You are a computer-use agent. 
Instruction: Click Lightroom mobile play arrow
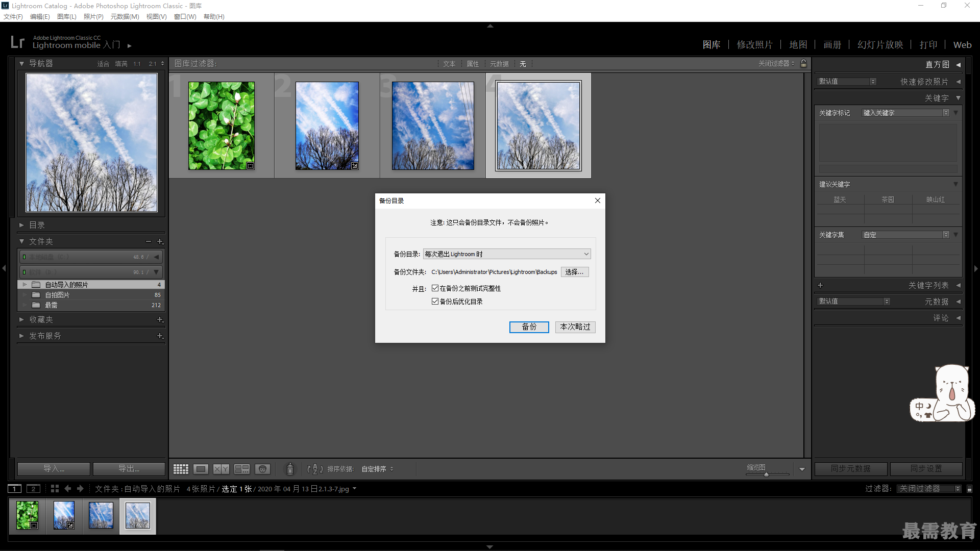tap(130, 45)
